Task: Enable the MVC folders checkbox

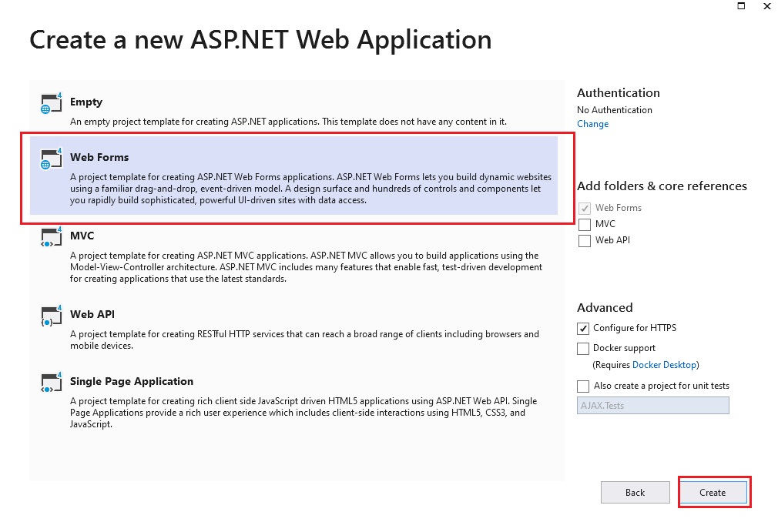Action: [x=585, y=225]
